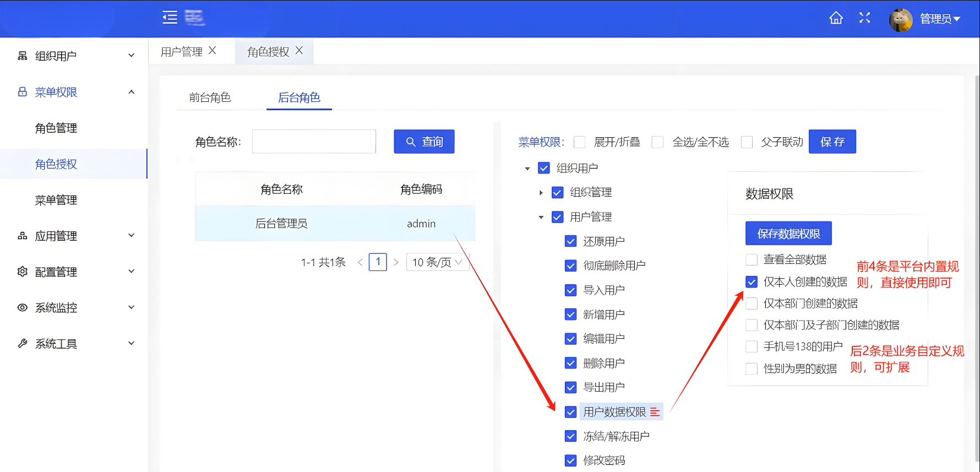
Task: Uncheck the 组织管理 checkbox
Action: (x=557, y=192)
